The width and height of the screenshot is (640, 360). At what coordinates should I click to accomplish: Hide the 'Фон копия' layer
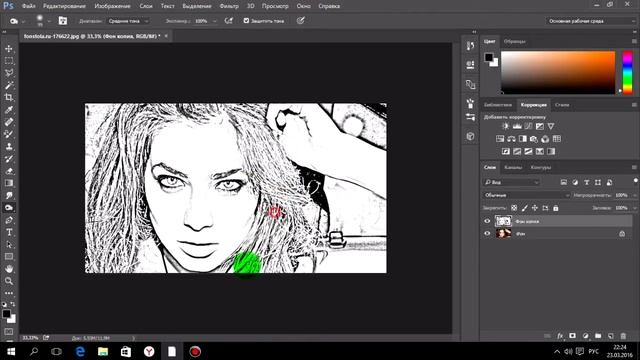[x=487, y=221]
